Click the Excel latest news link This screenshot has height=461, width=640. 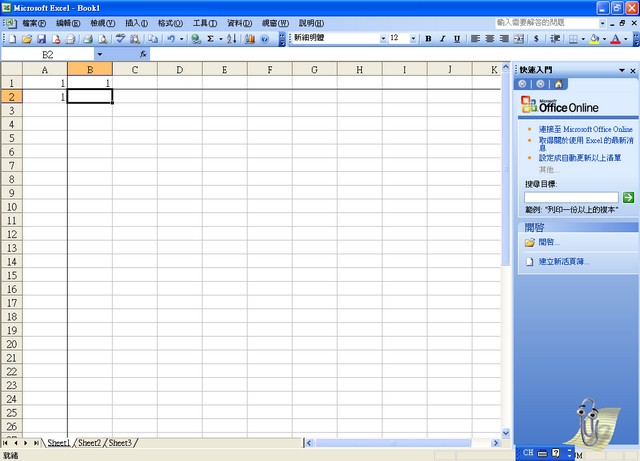(x=586, y=144)
